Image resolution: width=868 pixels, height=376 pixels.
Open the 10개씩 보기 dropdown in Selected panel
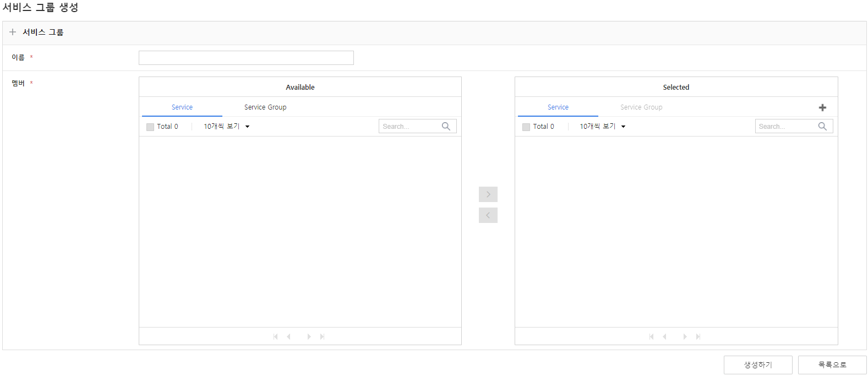603,127
